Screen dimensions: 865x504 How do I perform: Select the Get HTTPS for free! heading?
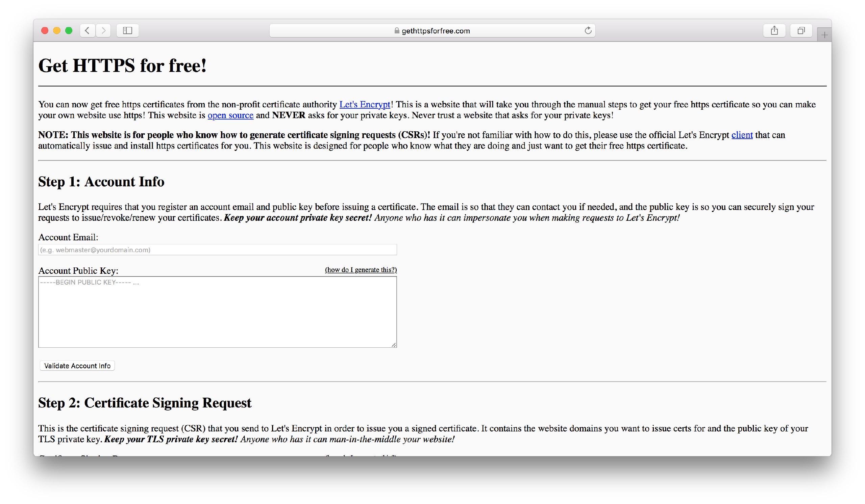coord(123,65)
